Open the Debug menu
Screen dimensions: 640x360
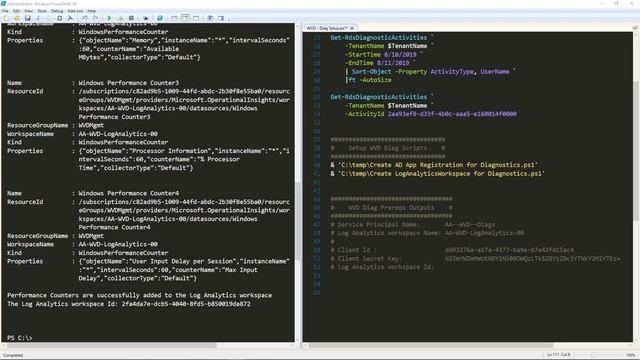coord(57,11)
